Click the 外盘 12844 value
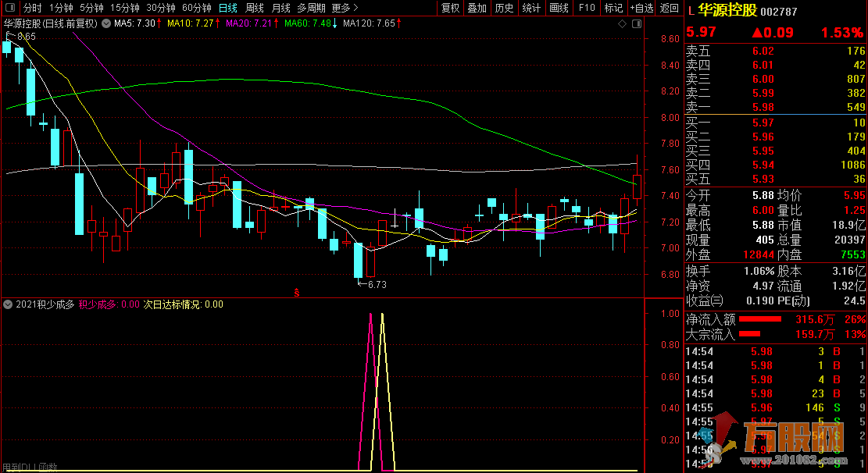This screenshot has height=473, width=868. 759,254
